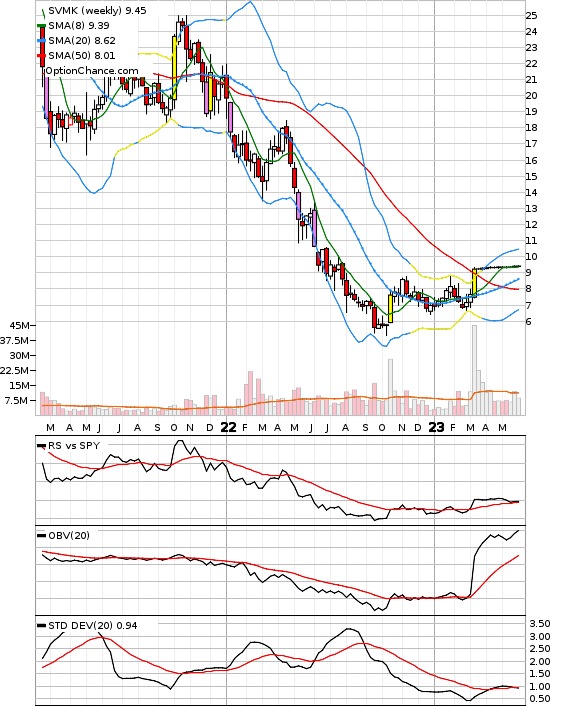Viewport: 566px width, 706px height.
Task: Click the 6 price axis label
Action: (528, 321)
